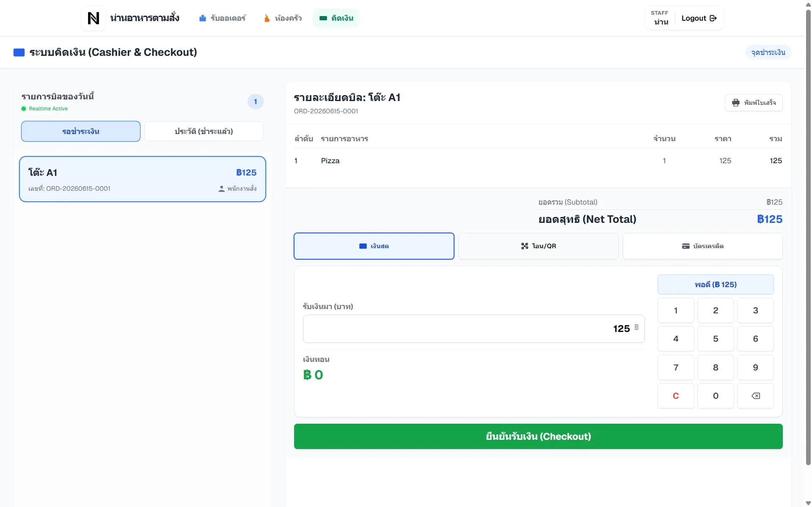
Task: Click the ห้องครัว flame icon
Action: click(267, 18)
